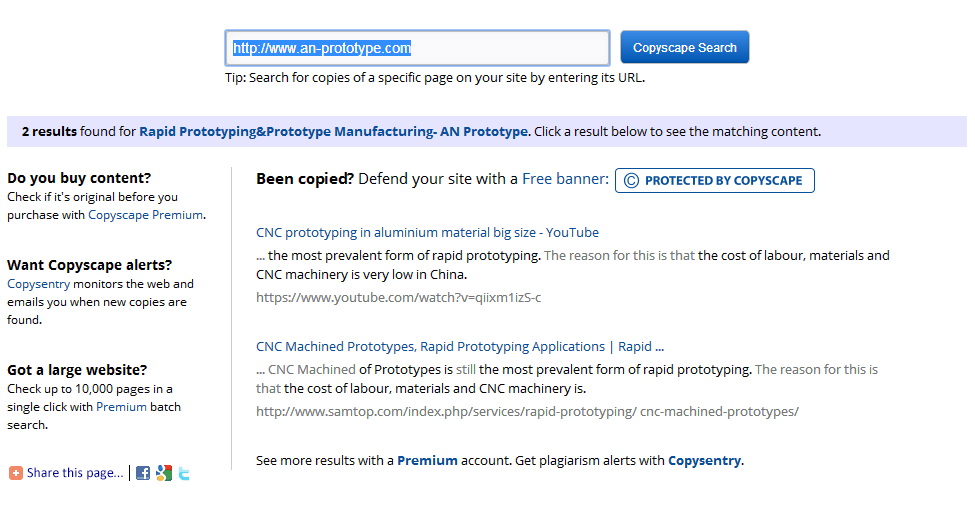Open the Copyscape Premium link
The image size is (975, 507).
pyautogui.click(x=146, y=215)
